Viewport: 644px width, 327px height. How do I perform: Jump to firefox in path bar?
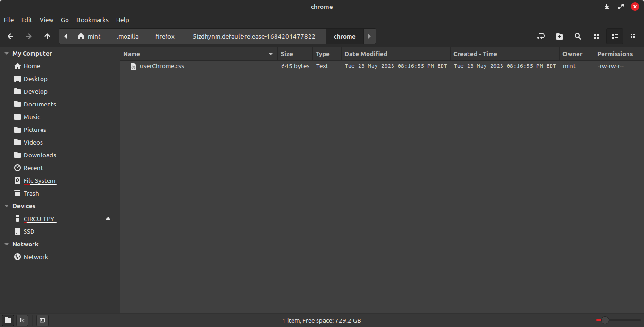point(165,36)
